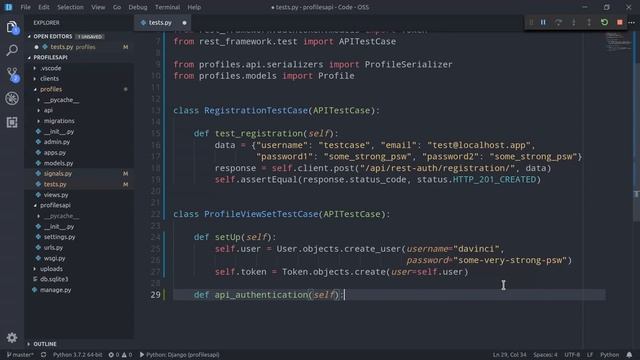Expand the Outline panel
The width and height of the screenshot is (640, 360).
[45, 344]
